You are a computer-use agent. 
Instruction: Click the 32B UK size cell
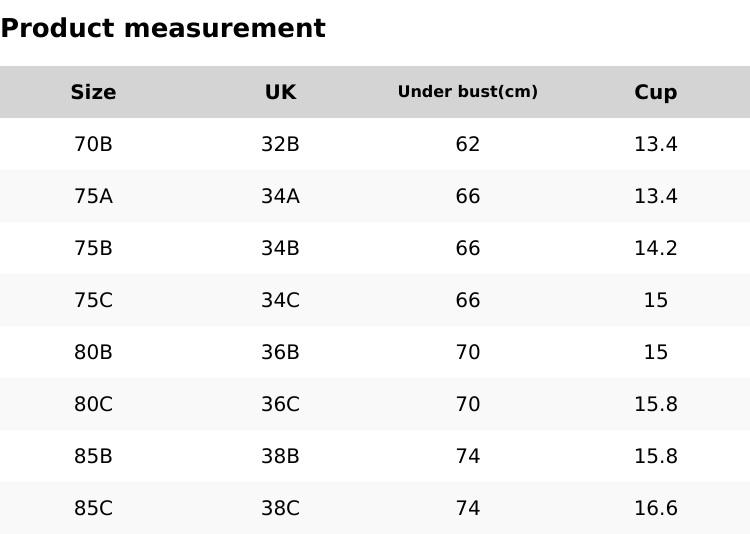(x=280, y=144)
